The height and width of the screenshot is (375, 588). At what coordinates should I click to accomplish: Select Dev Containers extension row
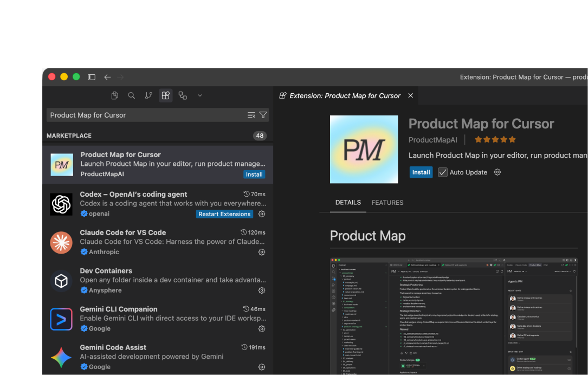158,280
